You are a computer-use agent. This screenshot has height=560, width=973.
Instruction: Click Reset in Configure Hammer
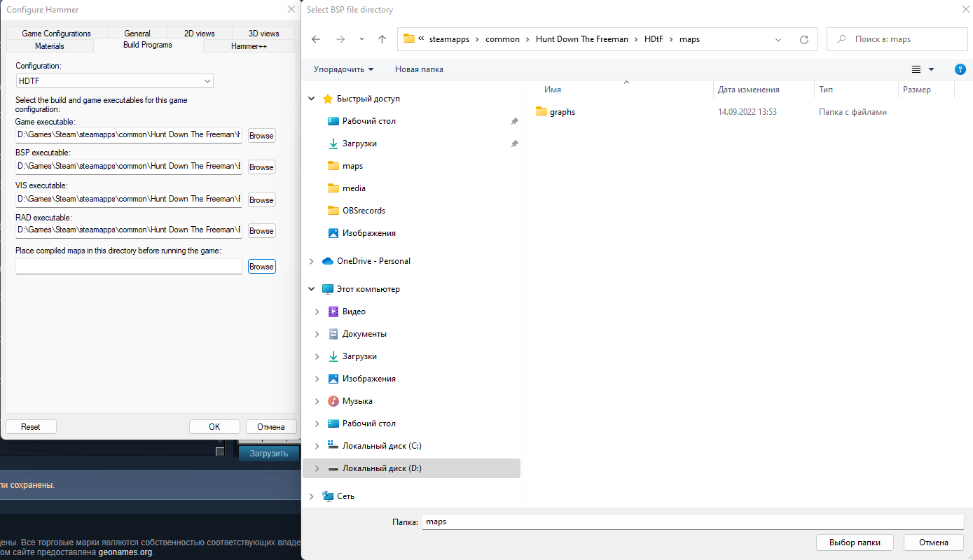(x=31, y=427)
